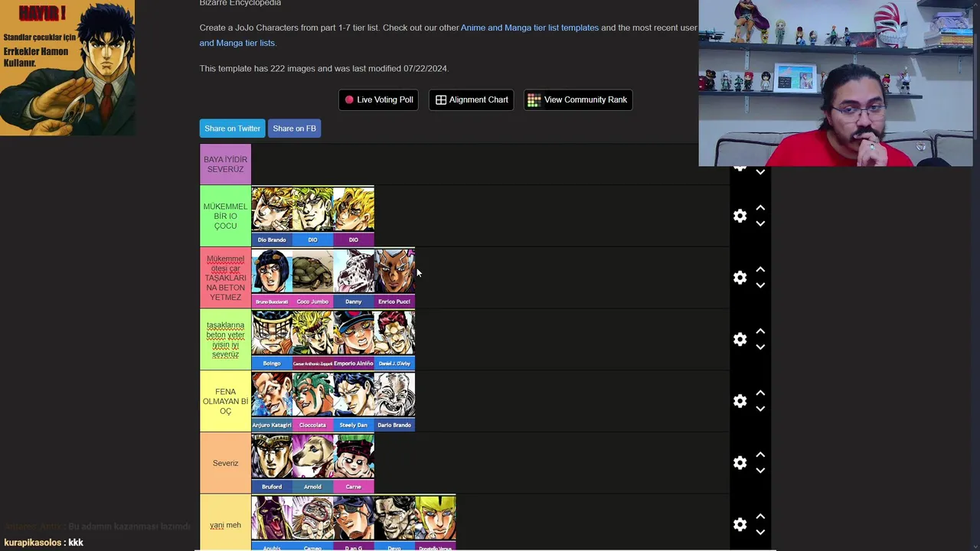The height and width of the screenshot is (551, 980).
Task: Click the 'iyi severuz' light green tier label
Action: [x=225, y=340]
